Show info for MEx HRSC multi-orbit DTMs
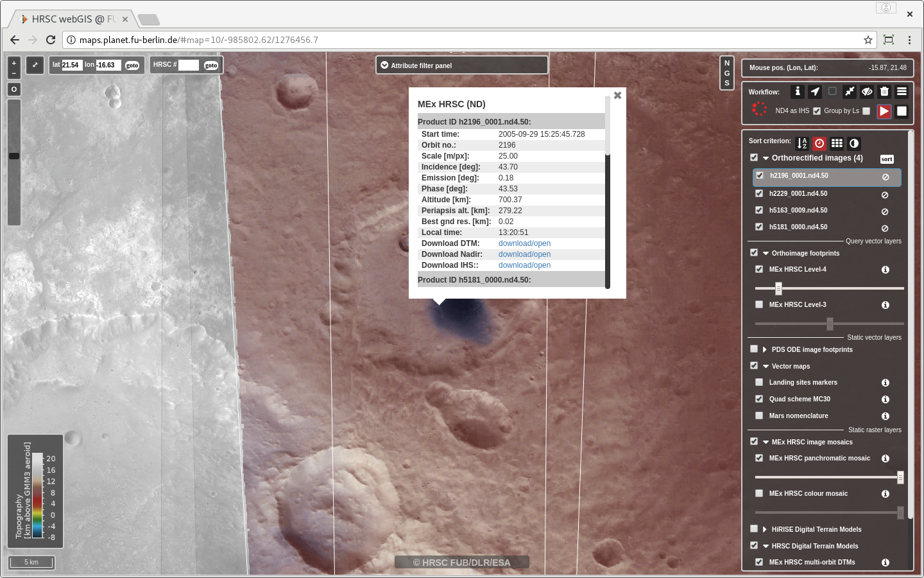This screenshot has width=924, height=578. (x=886, y=563)
